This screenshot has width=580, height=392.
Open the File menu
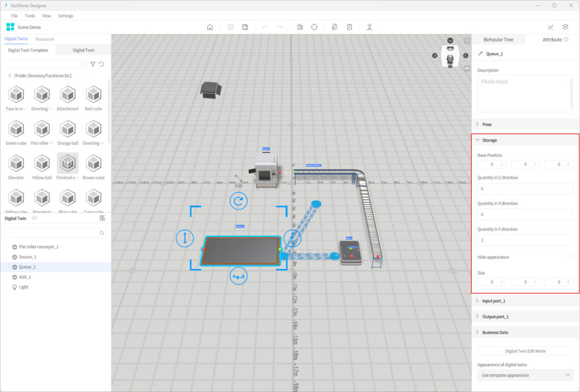[14, 15]
